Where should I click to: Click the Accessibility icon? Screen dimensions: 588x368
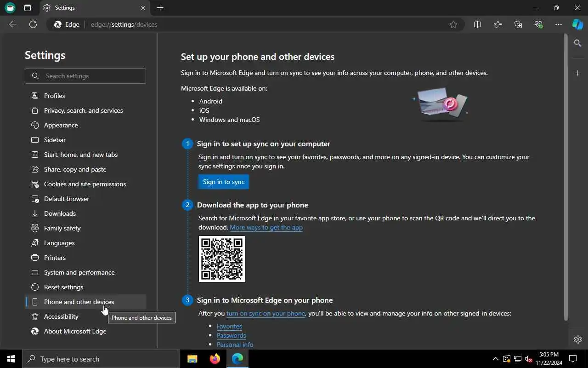click(35, 316)
